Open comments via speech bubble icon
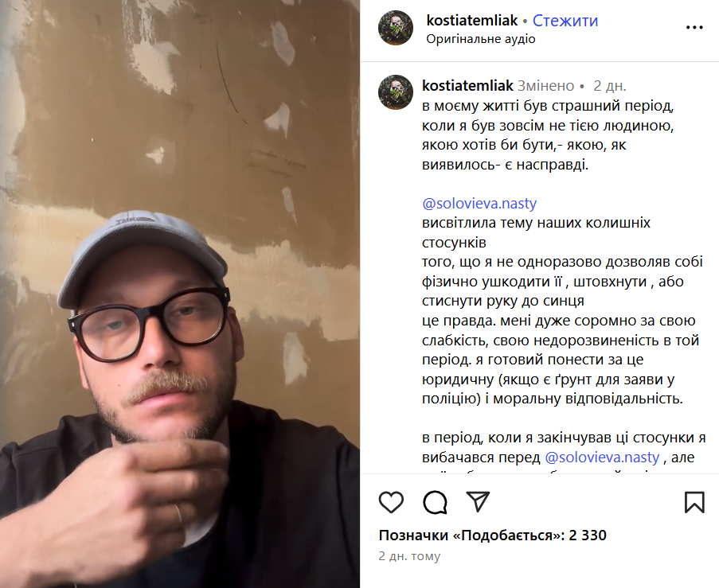This screenshot has height=588, width=719. pos(435,502)
